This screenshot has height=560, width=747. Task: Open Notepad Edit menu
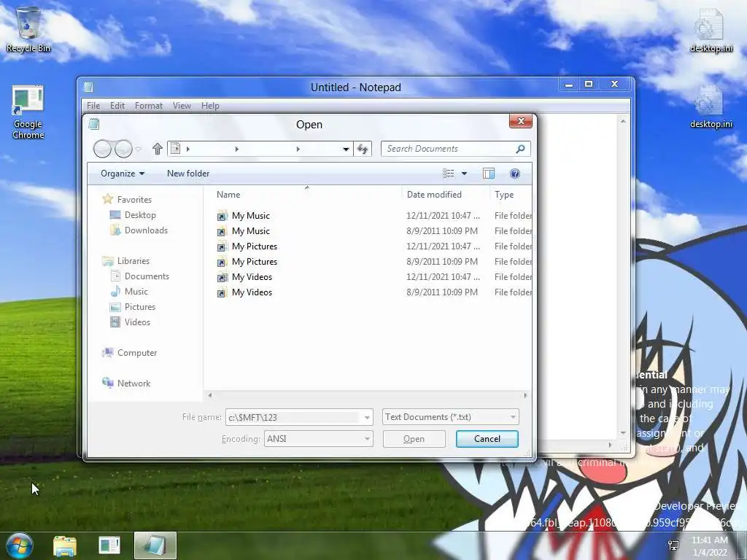pyautogui.click(x=117, y=106)
